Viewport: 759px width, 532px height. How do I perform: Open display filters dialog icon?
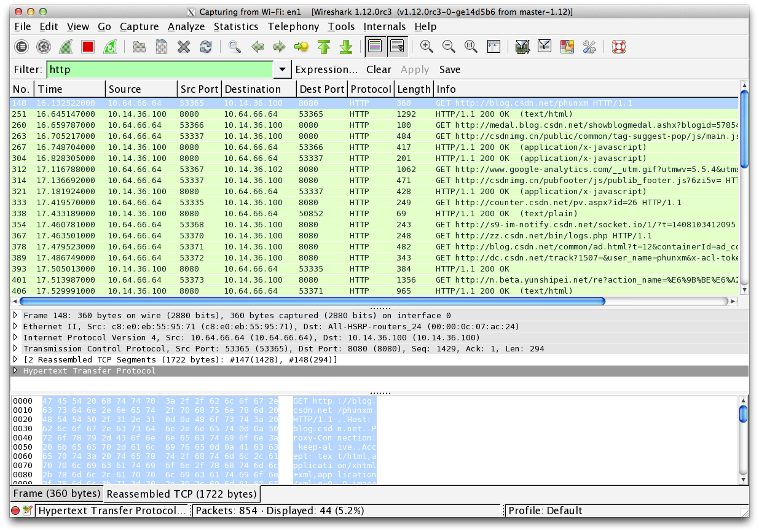tap(545, 46)
